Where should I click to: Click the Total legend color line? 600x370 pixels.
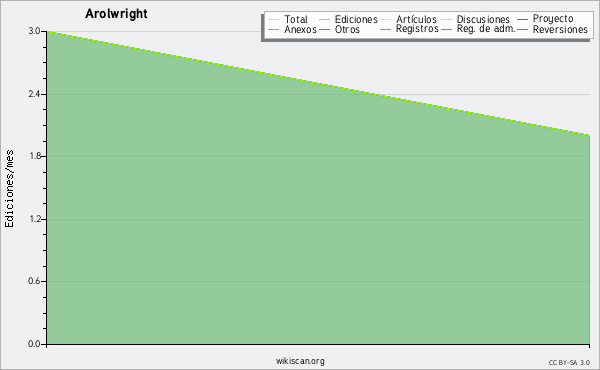274,20
